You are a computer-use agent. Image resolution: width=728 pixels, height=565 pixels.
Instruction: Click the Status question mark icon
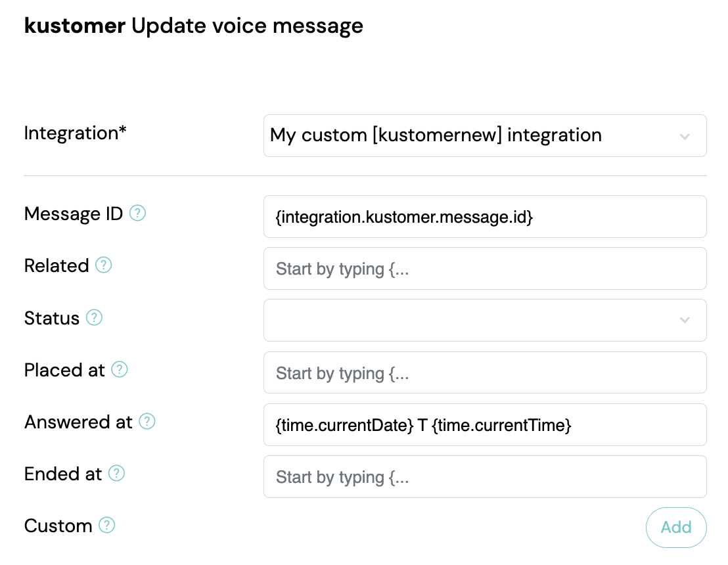coord(94,317)
